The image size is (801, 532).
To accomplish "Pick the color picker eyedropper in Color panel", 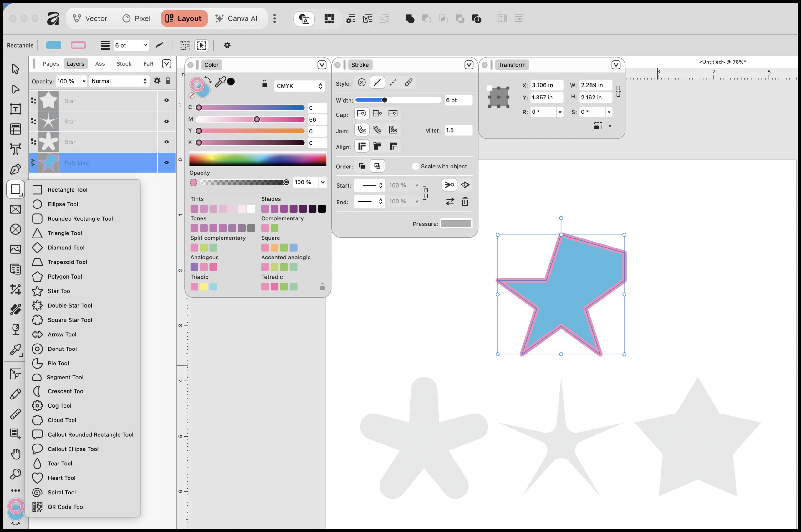I will click(x=220, y=82).
